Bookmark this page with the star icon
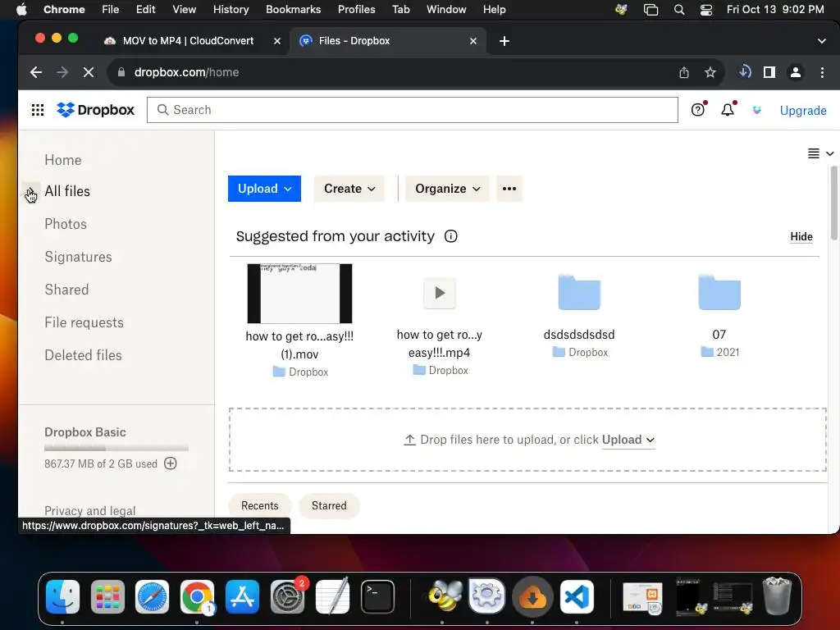Image resolution: width=840 pixels, height=630 pixels. click(710, 72)
